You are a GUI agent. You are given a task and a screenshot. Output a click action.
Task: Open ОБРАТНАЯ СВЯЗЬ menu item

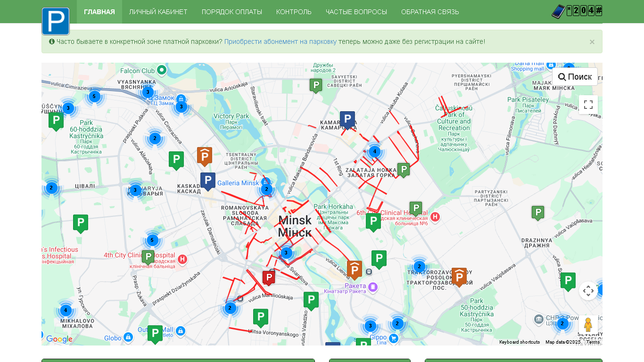[430, 12]
